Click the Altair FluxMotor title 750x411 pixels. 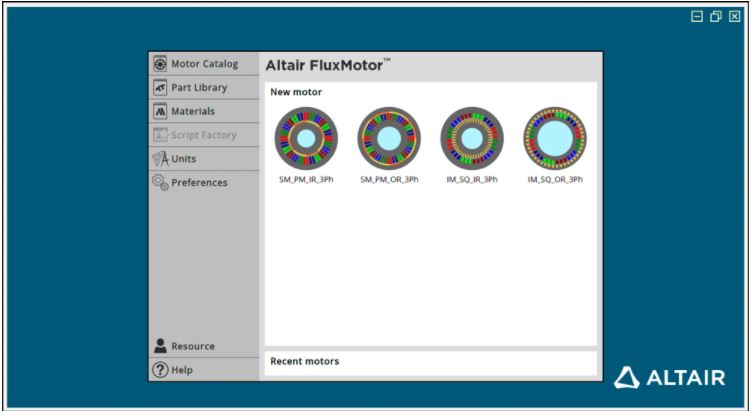click(328, 65)
